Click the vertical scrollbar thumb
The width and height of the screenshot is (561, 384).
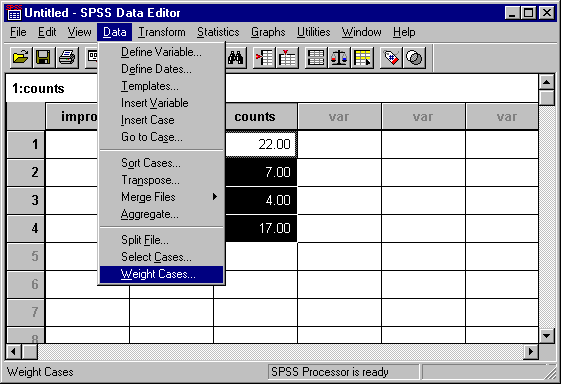click(x=546, y=98)
